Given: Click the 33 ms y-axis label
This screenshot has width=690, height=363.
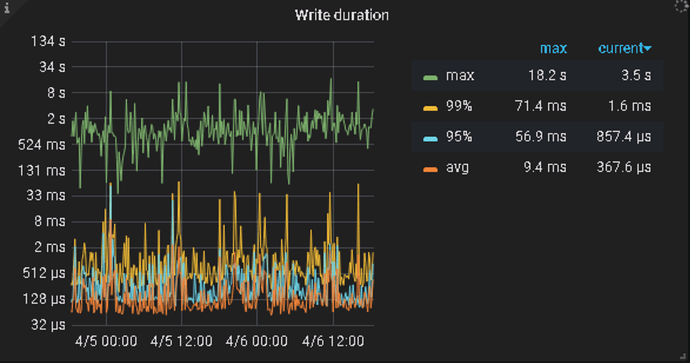Looking at the screenshot, I should [46, 196].
